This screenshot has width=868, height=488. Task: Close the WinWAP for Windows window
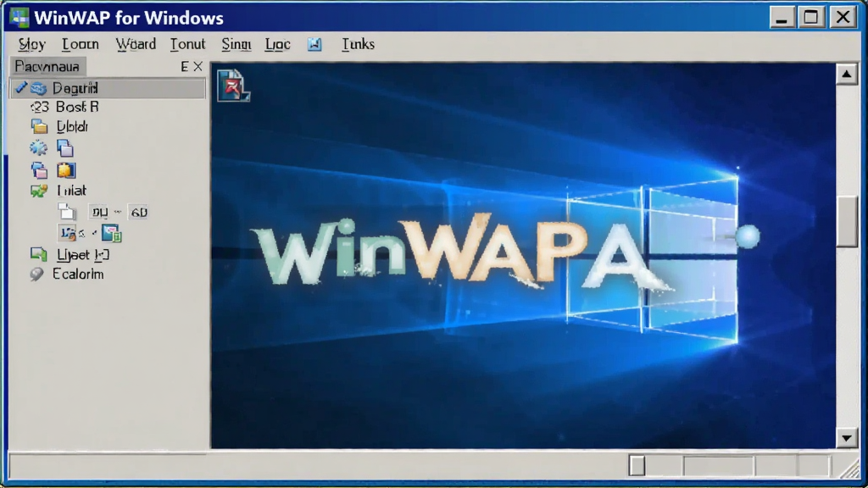(x=843, y=17)
